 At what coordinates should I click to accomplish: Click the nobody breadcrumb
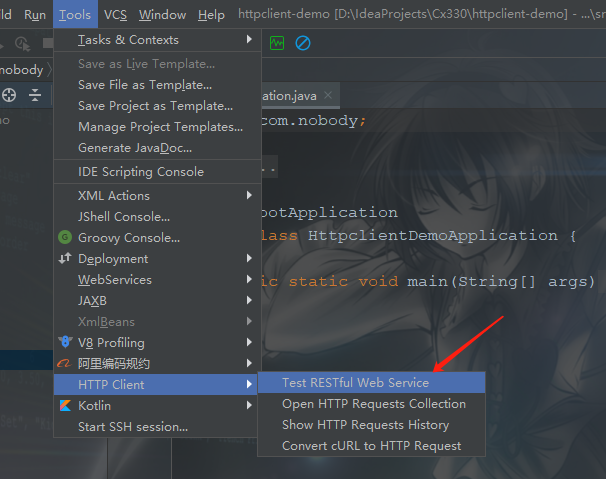coord(22,70)
